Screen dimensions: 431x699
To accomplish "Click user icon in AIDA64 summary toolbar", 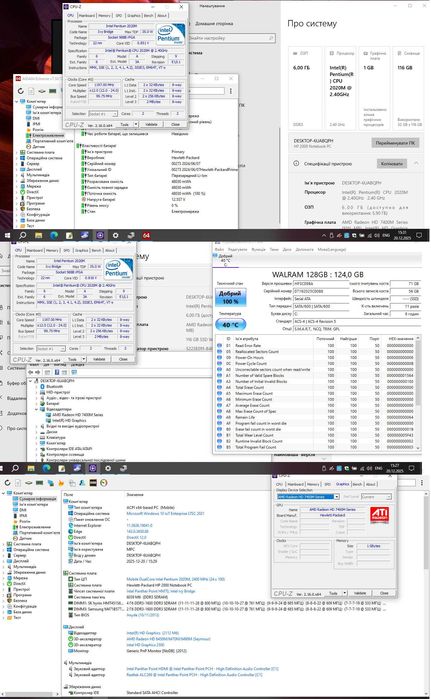I will (82, 483).
